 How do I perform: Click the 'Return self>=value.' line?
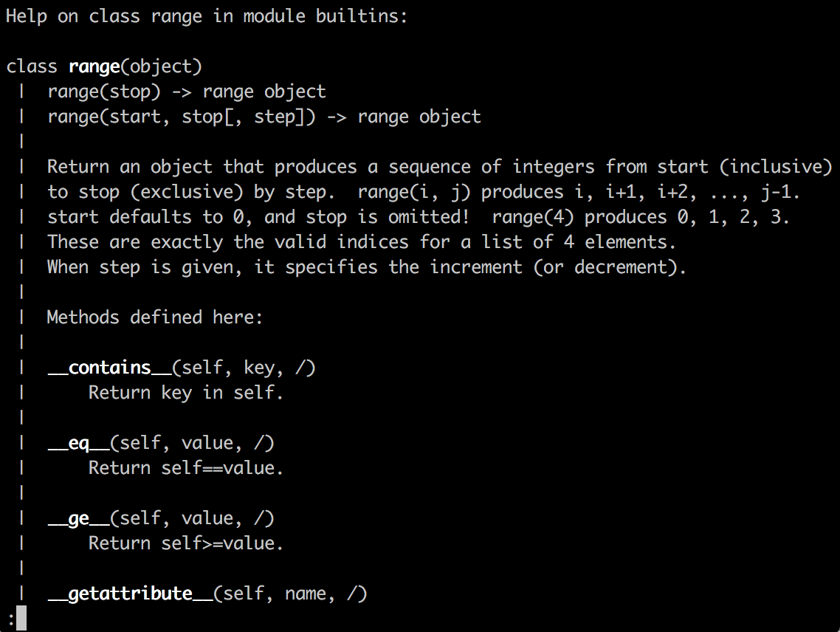186,543
